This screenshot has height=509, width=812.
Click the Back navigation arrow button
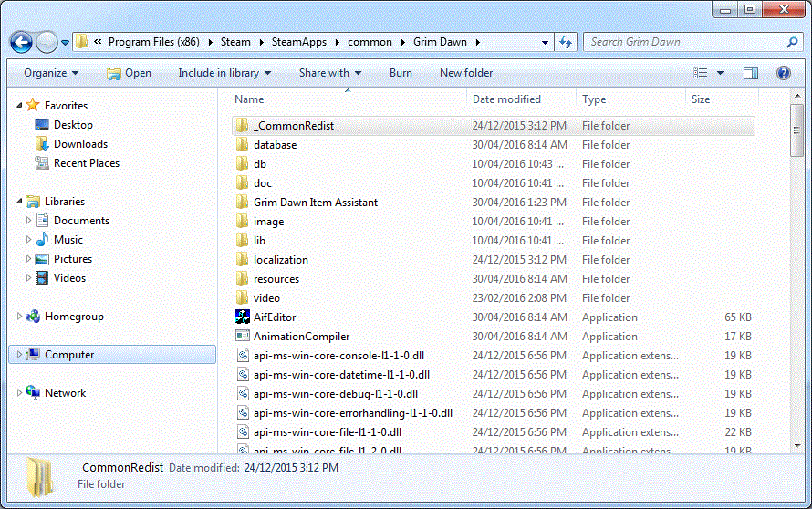[x=22, y=42]
